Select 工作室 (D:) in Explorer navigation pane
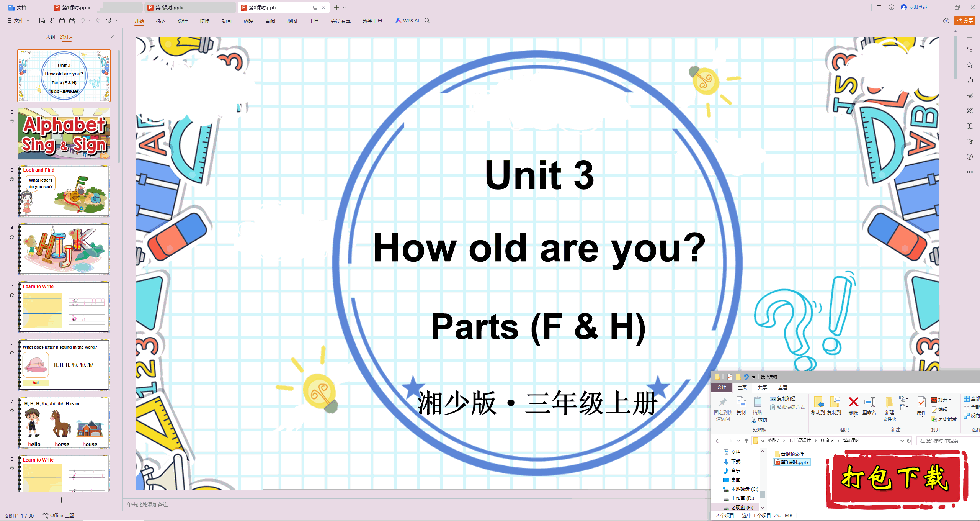The height and width of the screenshot is (521, 980). [x=739, y=498]
